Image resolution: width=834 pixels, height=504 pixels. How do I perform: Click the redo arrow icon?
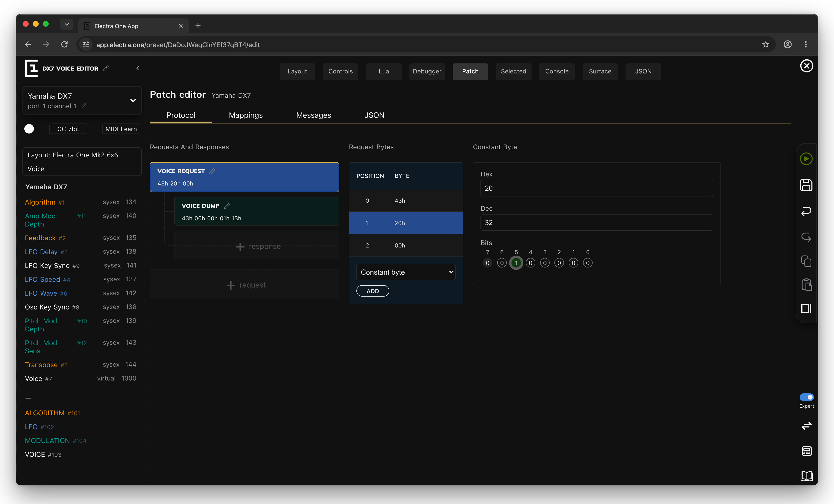[x=806, y=237]
